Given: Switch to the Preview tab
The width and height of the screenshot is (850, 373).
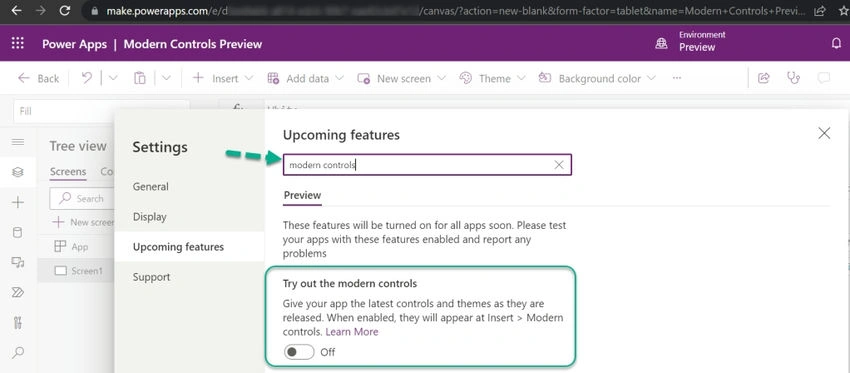Looking at the screenshot, I should point(302,195).
